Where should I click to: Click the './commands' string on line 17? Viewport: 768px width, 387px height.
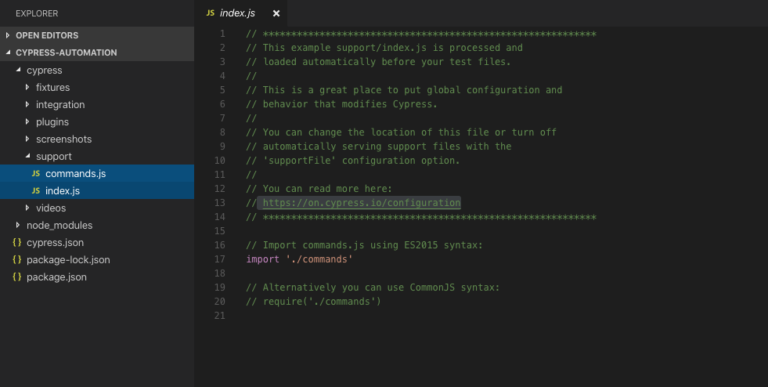coord(319,259)
